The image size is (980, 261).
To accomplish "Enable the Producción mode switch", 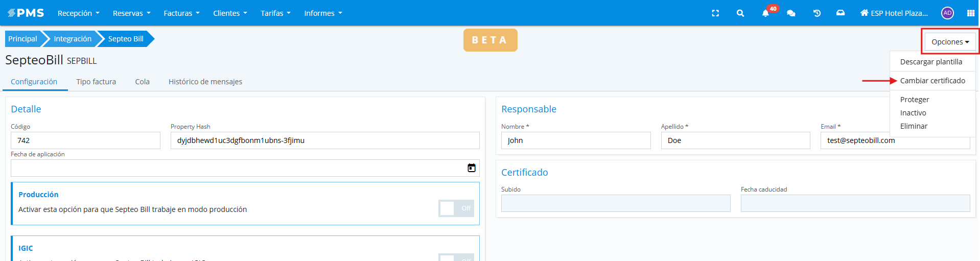I will tap(456, 208).
